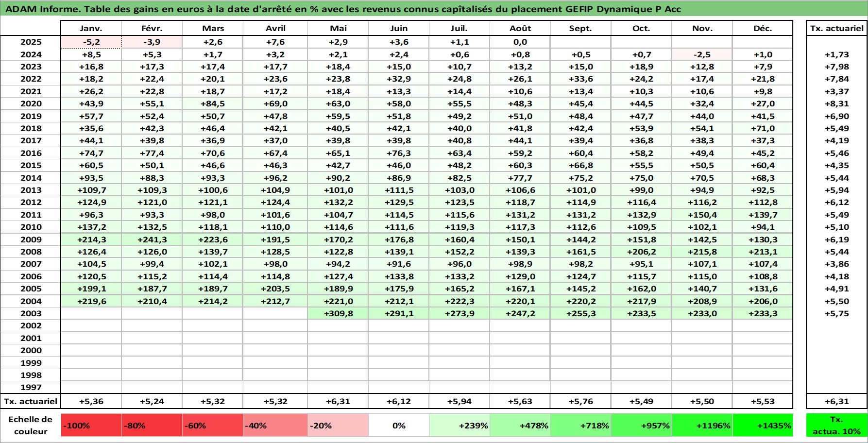Select the Janv. column header
868x443 pixels.
coord(91,28)
